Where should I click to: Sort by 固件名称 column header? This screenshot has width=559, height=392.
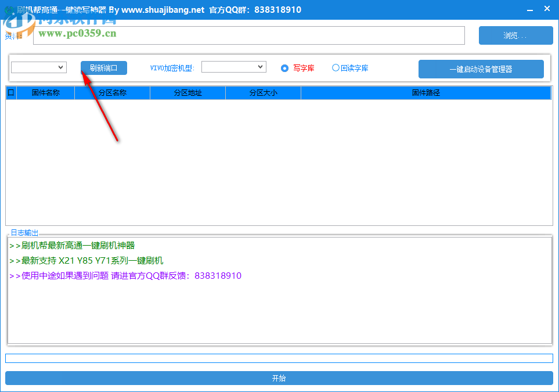pyautogui.click(x=46, y=93)
